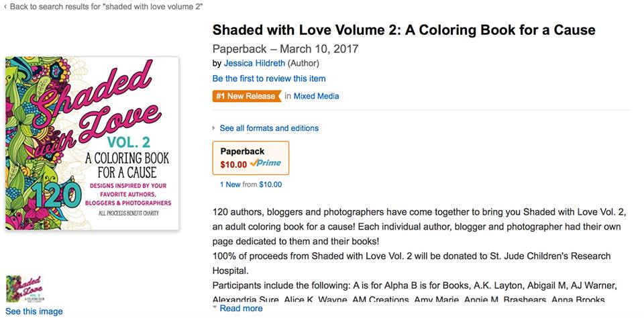Select the Paperback format box
This screenshot has width=644, height=318.
pos(250,158)
